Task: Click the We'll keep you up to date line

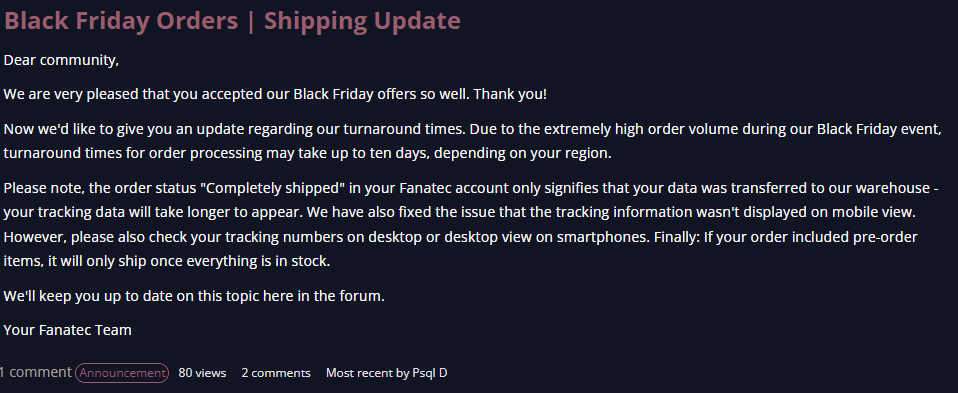Action: click(x=194, y=296)
